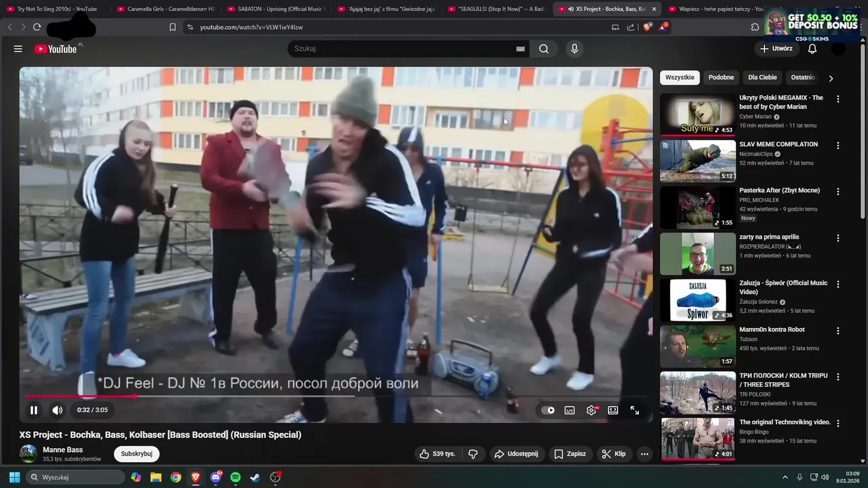Select the Ostatnio filter chip

tap(803, 77)
